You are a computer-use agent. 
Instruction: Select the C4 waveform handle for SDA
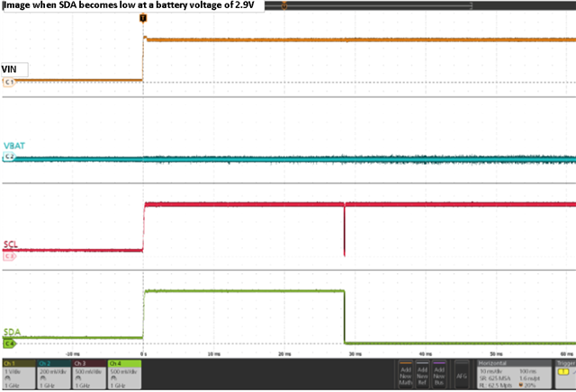pyautogui.click(x=10, y=343)
